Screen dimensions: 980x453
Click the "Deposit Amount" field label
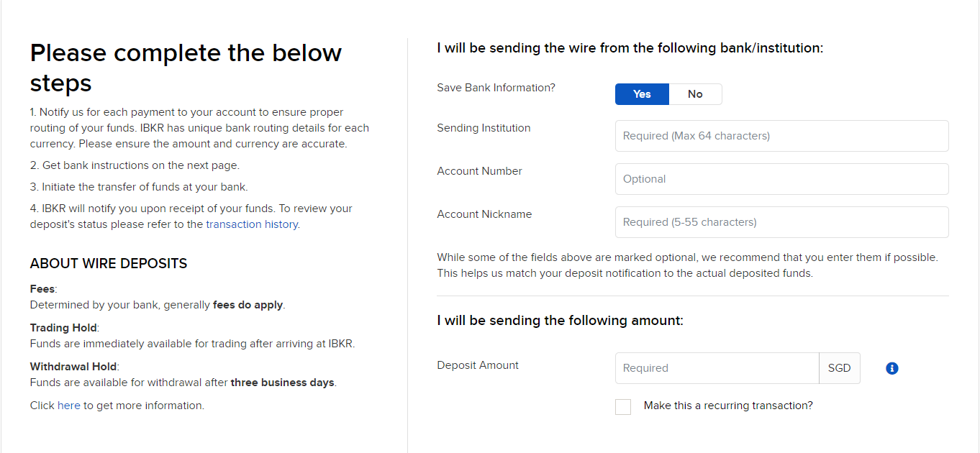click(478, 365)
